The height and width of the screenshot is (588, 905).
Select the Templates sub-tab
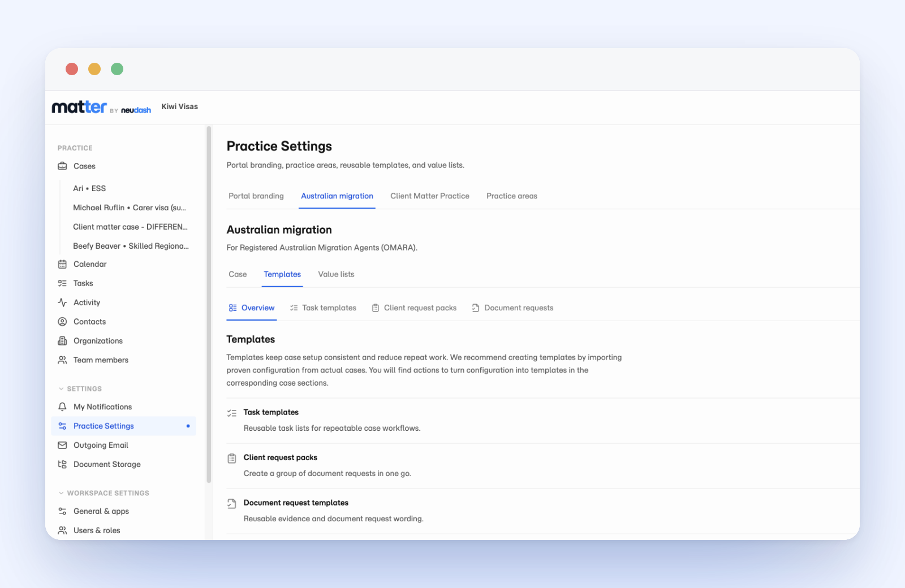(x=282, y=275)
